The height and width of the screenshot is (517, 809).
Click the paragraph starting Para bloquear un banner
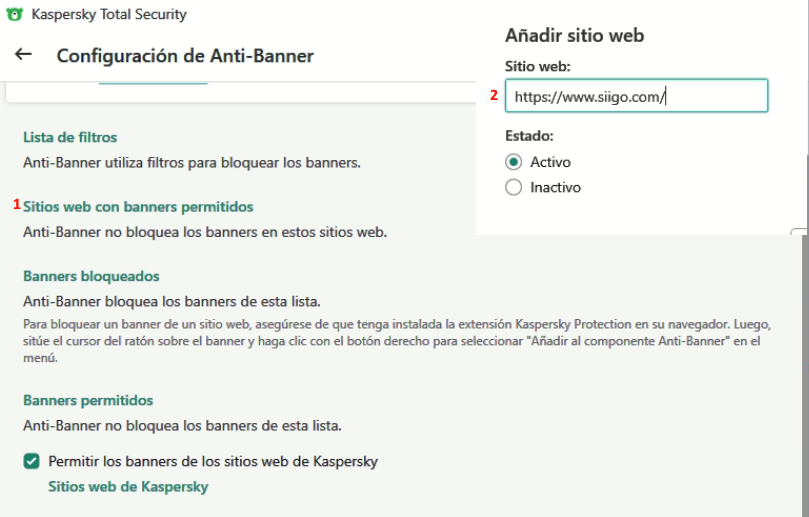click(x=397, y=341)
